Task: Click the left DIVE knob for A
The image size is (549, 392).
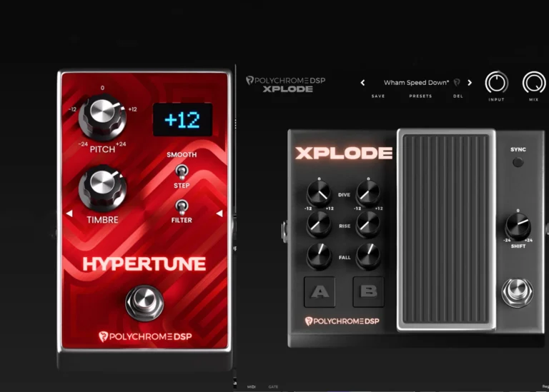Action: [319, 194]
